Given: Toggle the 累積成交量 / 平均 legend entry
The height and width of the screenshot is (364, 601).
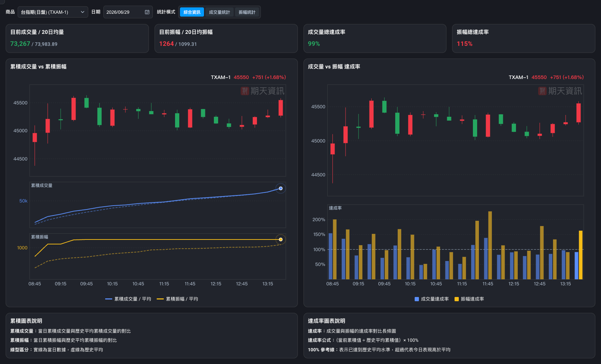Looking at the screenshot, I should (128, 299).
